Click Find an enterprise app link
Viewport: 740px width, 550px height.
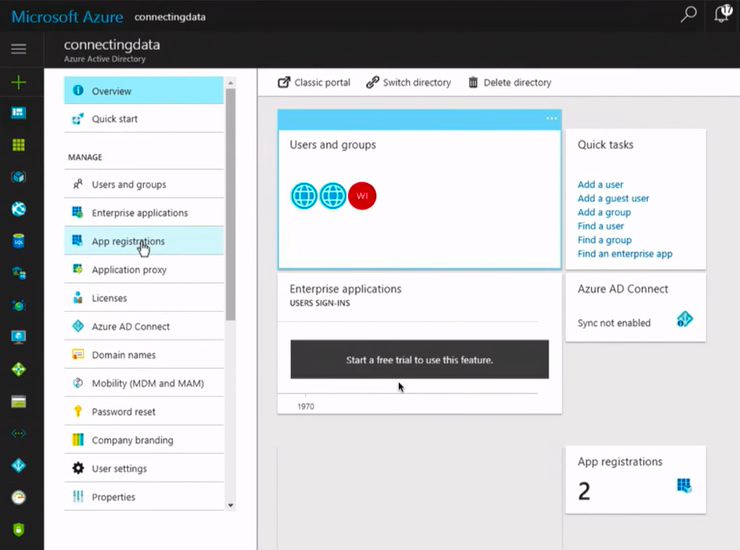click(625, 254)
